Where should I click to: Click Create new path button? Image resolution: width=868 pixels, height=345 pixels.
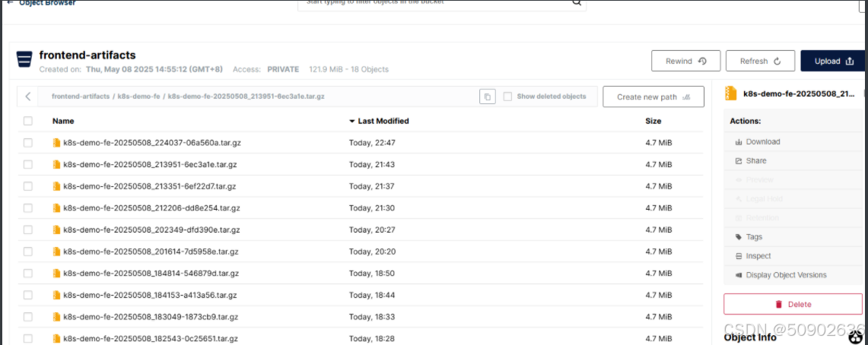[653, 97]
